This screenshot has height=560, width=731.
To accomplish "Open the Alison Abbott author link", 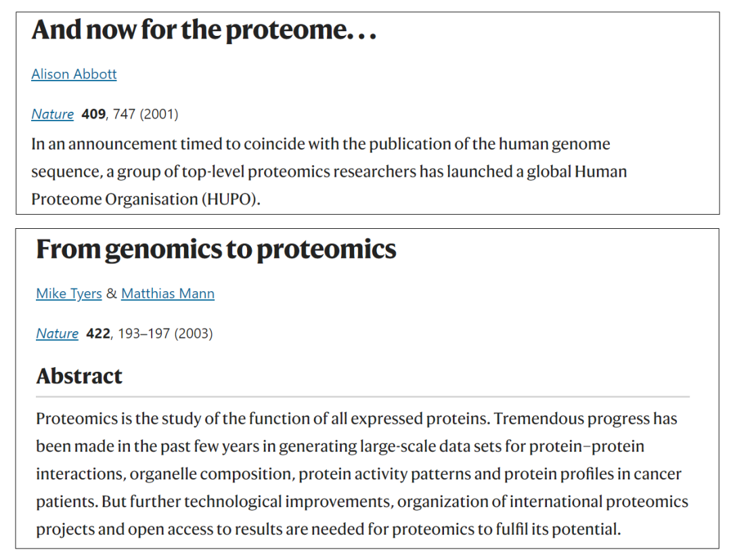I will pos(74,74).
